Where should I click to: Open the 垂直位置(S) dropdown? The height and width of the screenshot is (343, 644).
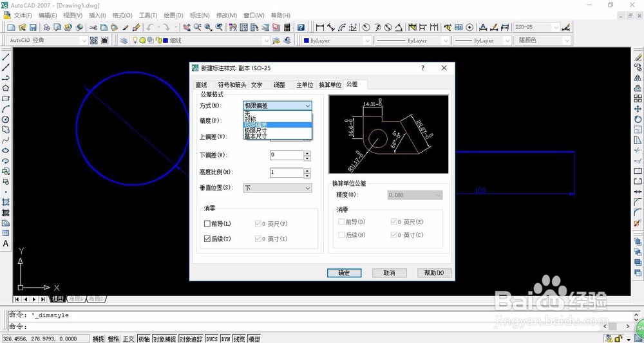[278, 188]
